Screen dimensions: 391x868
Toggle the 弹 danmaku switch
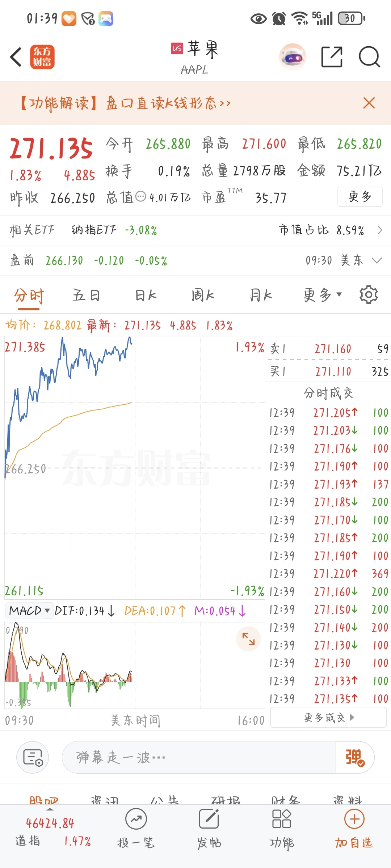355,757
